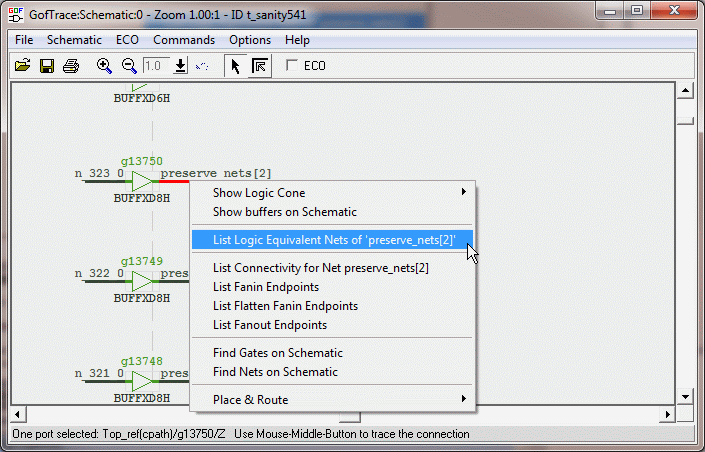This screenshot has width=705, height=452.
Task: Choose Show buffers on Schematic
Action: (332, 212)
